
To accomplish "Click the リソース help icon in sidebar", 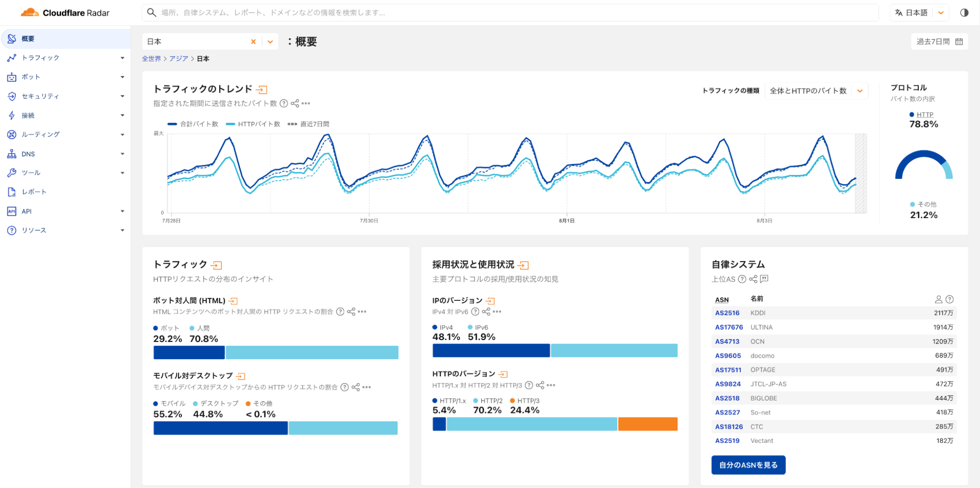I will coord(12,230).
